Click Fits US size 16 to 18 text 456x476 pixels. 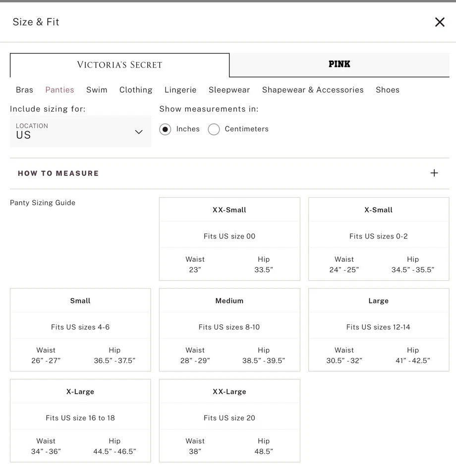pos(80,418)
